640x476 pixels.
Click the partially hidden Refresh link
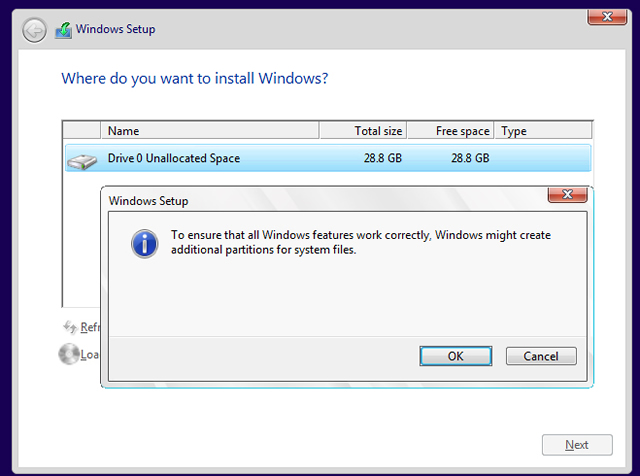[x=90, y=327]
